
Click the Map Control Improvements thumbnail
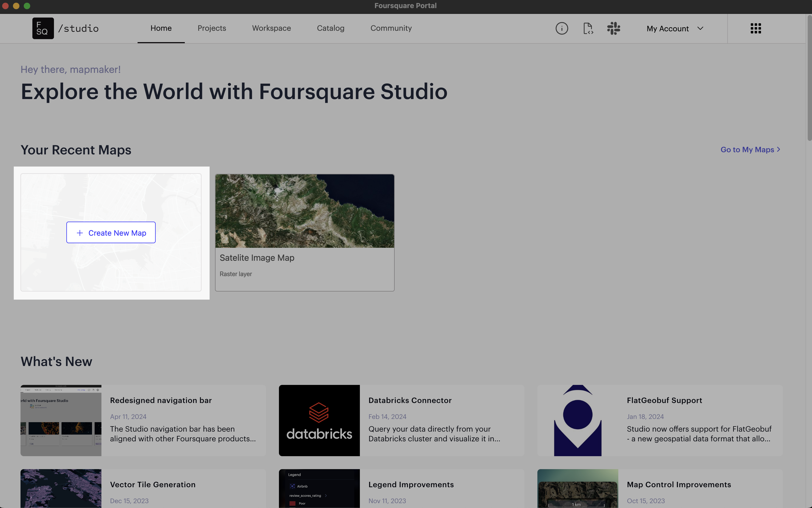tap(578, 489)
